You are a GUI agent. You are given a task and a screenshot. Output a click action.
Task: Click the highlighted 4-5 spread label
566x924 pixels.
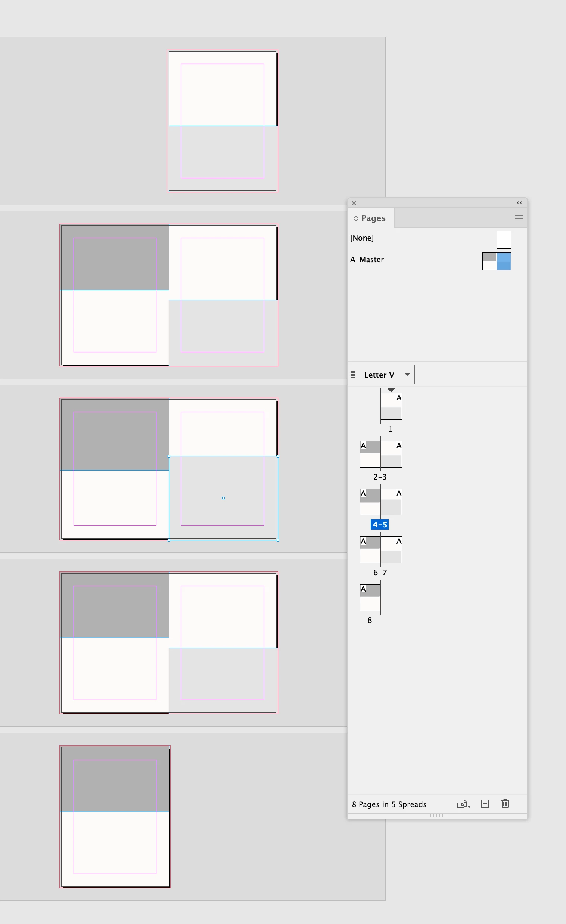tap(380, 525)
